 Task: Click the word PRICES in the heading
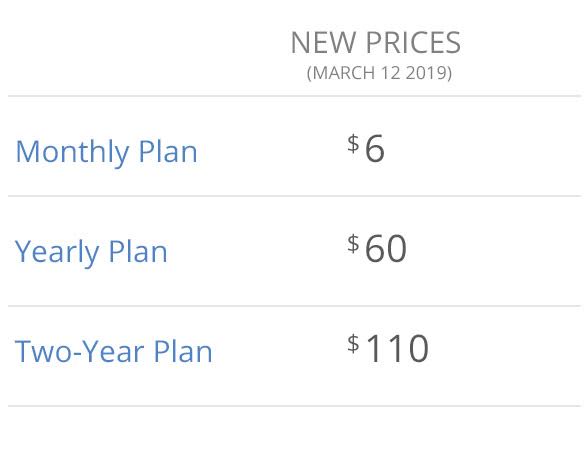[x=413, y=43]
